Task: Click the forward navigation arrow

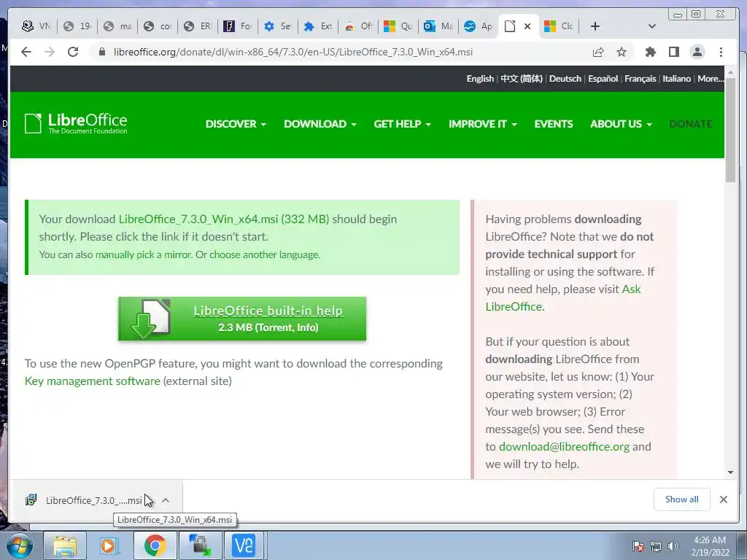Action: [x=50, y=52]
